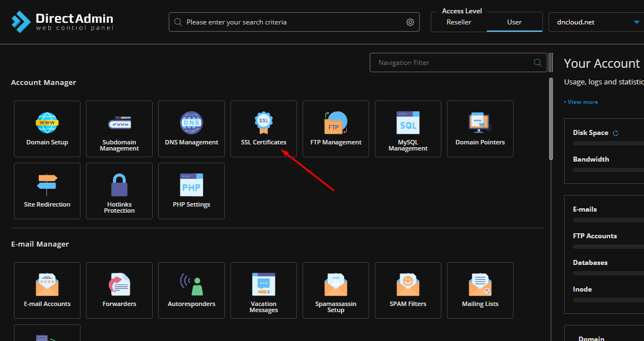The image size is (644, 341).
Task: Expand the dncloud.net domain dropdown
Action: (x=596, y=22)
